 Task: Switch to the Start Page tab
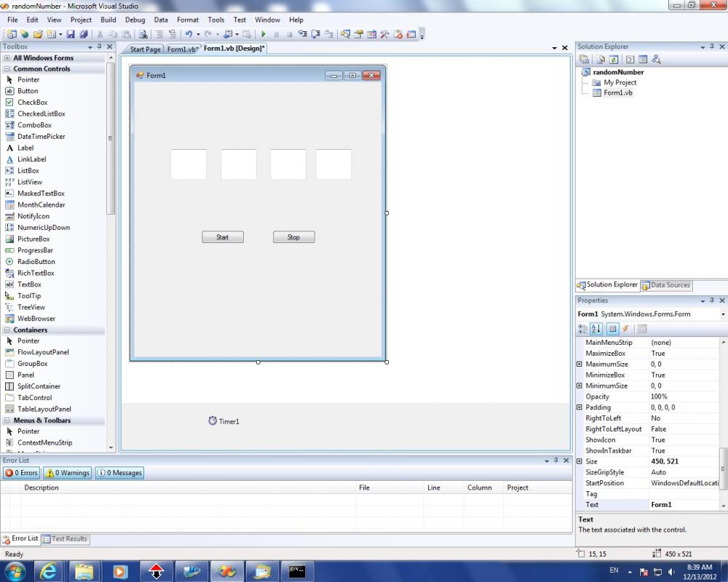(145, 49)
